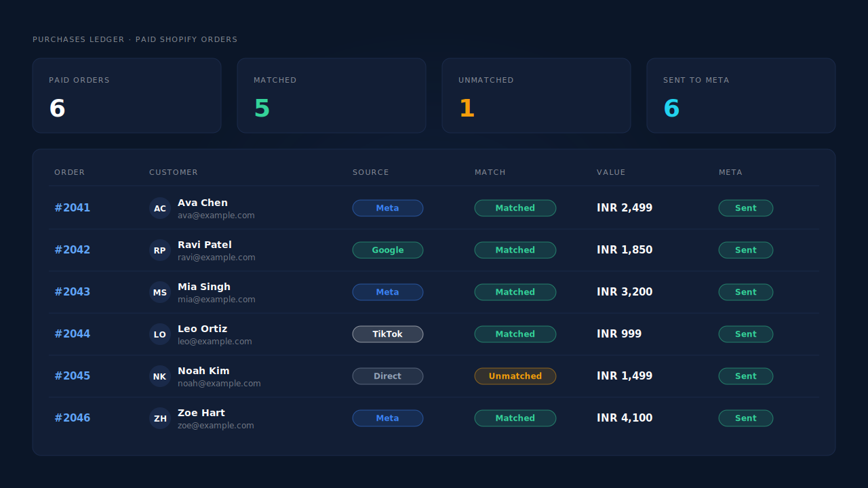This screenshot has height=488, width=868.
Task: Open the Sent to Meta summary card
Action: pyautogui.click(x=741, y=96)
